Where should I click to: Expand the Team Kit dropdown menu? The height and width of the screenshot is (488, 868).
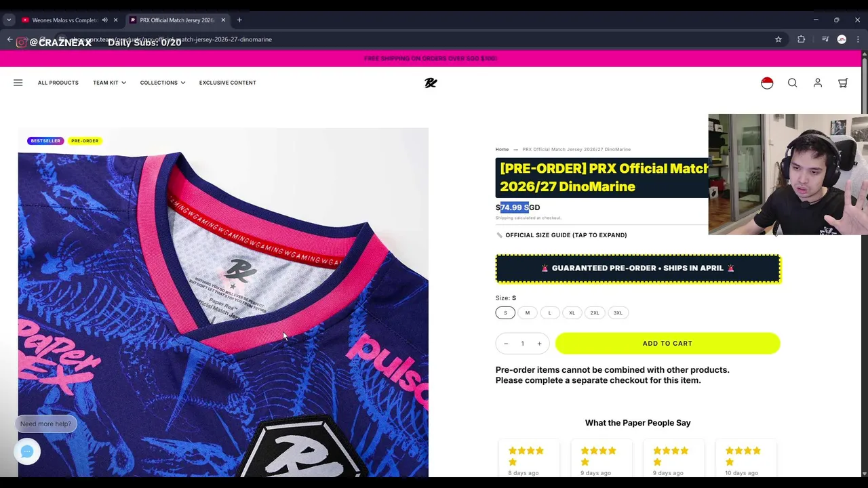[x=109, y=83]
